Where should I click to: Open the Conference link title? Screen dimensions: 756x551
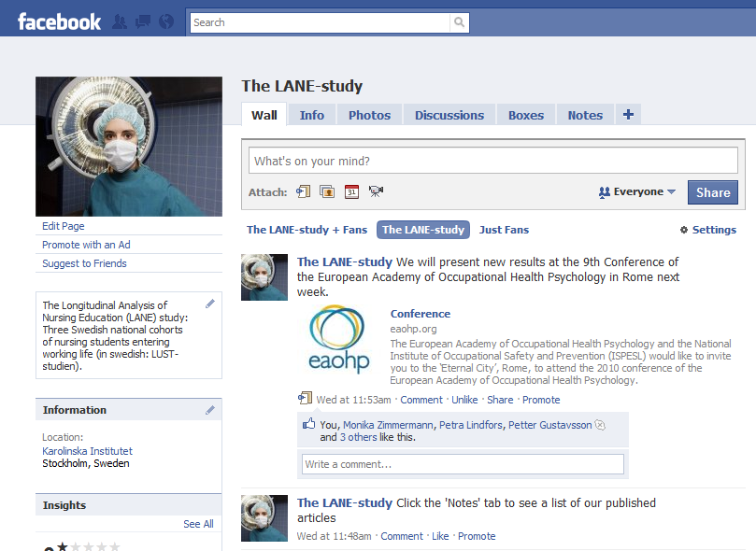coord(420,314)
